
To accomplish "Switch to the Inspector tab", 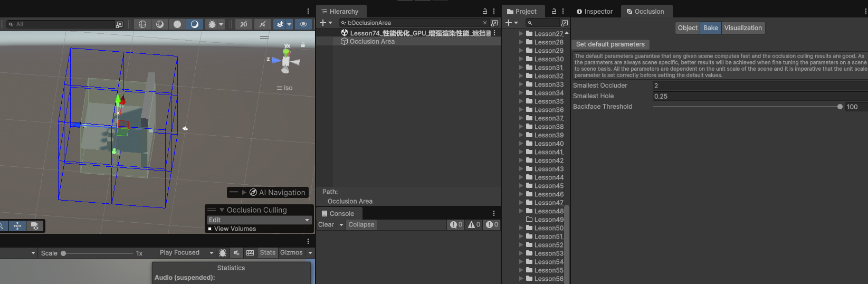I will coord(595,12).
